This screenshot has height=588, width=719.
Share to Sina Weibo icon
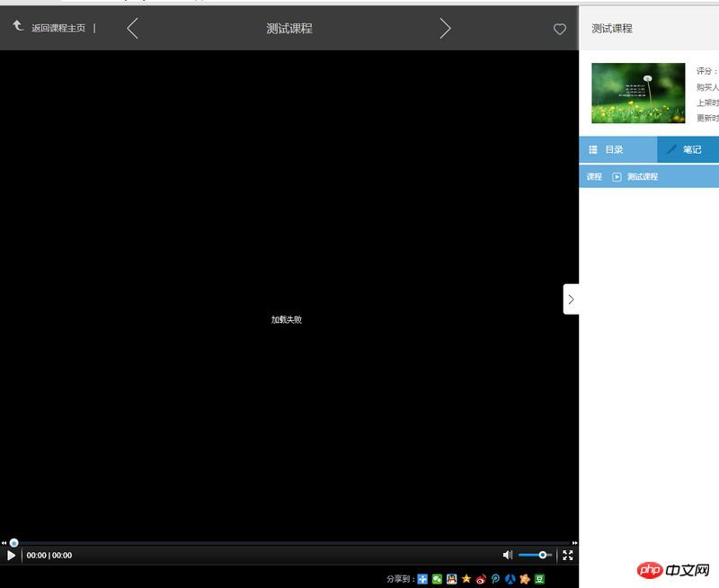[481, 579]
